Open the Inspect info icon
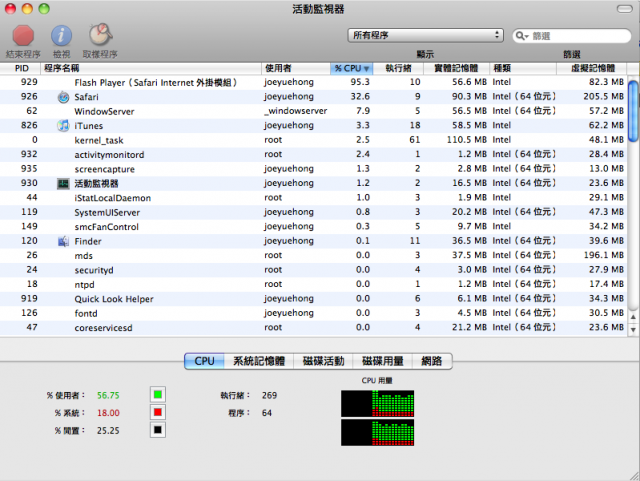This screenshot has width=640, height=481. tap(61, 36)
